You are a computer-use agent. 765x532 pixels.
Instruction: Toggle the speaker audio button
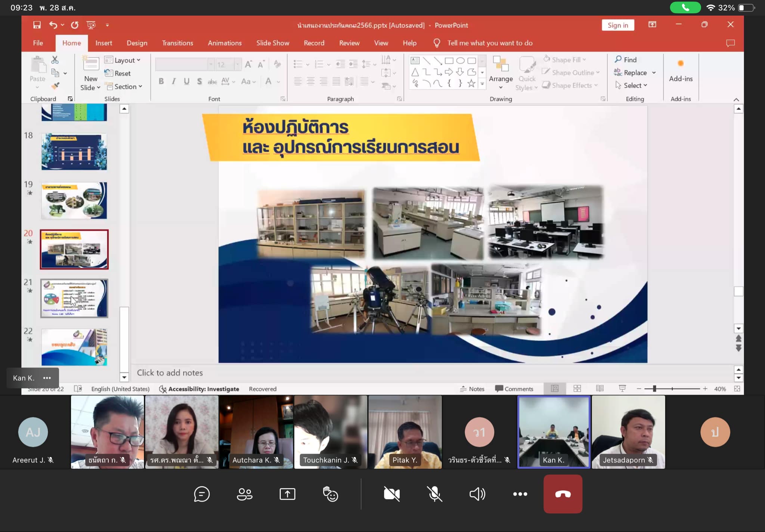point(477,494)
